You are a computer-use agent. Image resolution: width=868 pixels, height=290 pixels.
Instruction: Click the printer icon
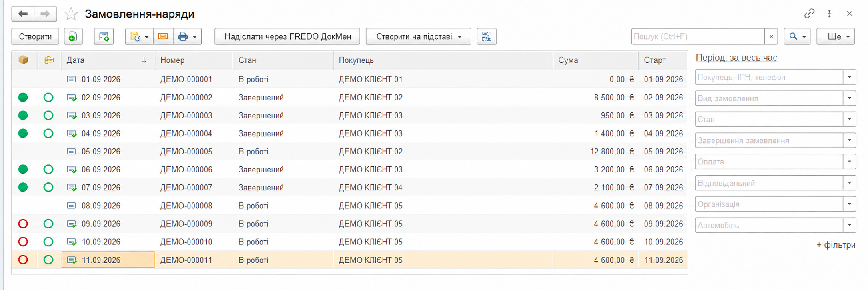click(x=183, y=36)
